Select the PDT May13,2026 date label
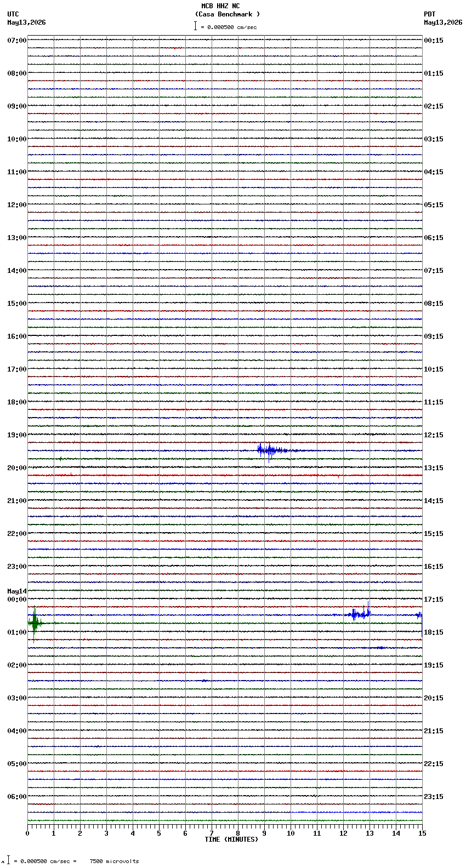The height and width of the screenshot is (868, 466). [443, 22]
